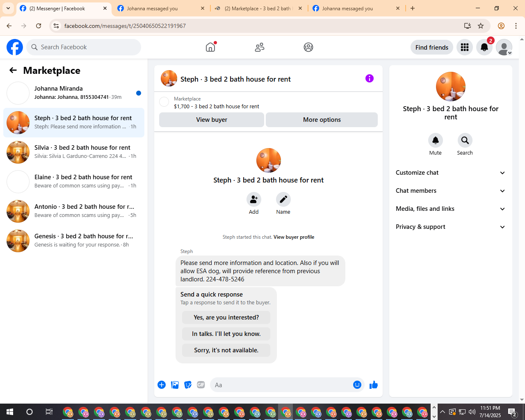Open Genesis conversation in list
Image resolution: width=525 pixels, height=420 pixels.
click(74, 241)
